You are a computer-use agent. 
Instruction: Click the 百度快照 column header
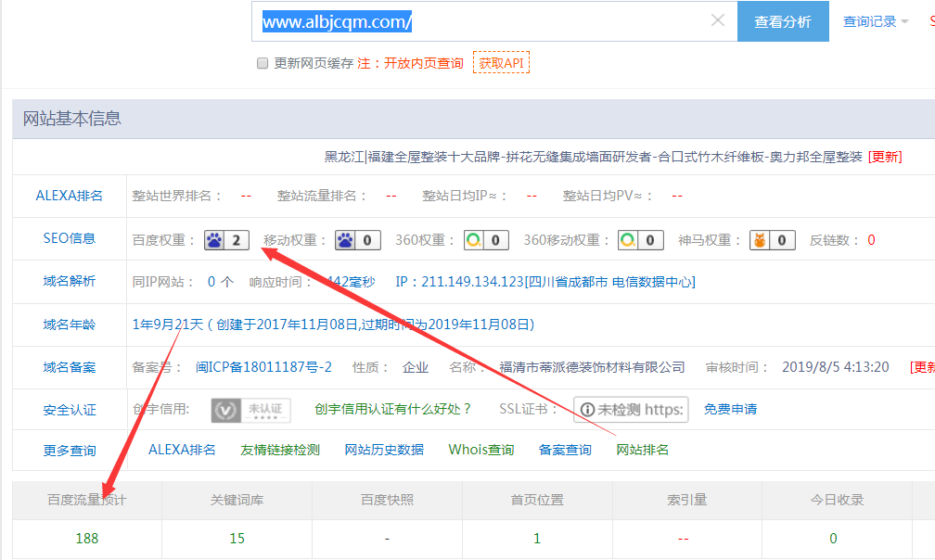(x=387, y=500)
